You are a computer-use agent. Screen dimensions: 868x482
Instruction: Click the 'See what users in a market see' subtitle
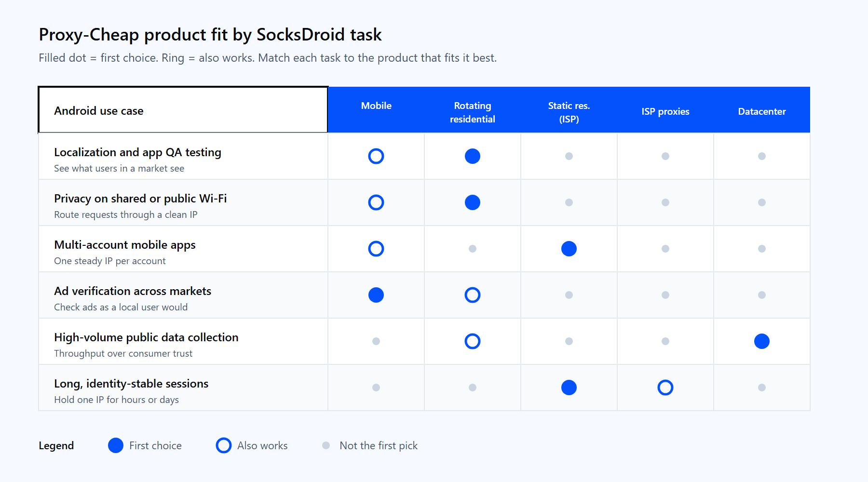click(x=119, y=168)
